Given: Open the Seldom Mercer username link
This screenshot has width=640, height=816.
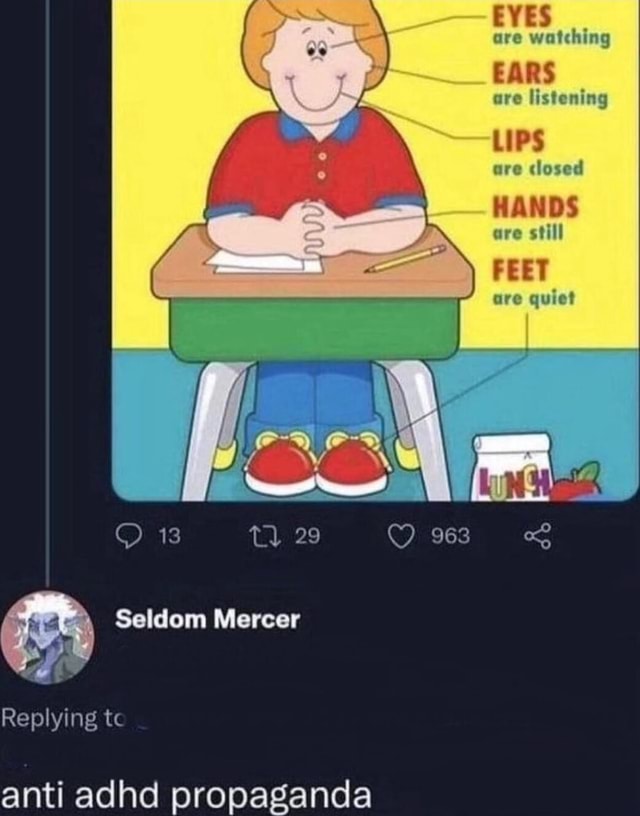Looking at the screenshot, I should (207, 619).
